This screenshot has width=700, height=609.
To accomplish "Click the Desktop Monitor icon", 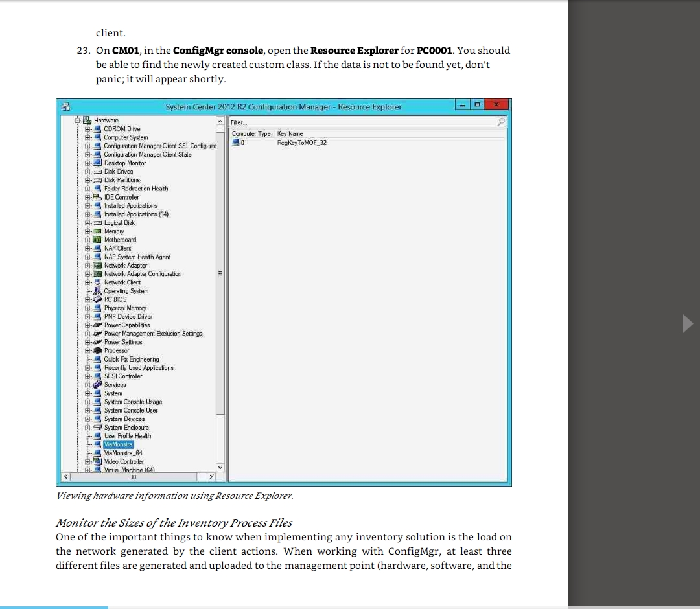I will 98,163.
